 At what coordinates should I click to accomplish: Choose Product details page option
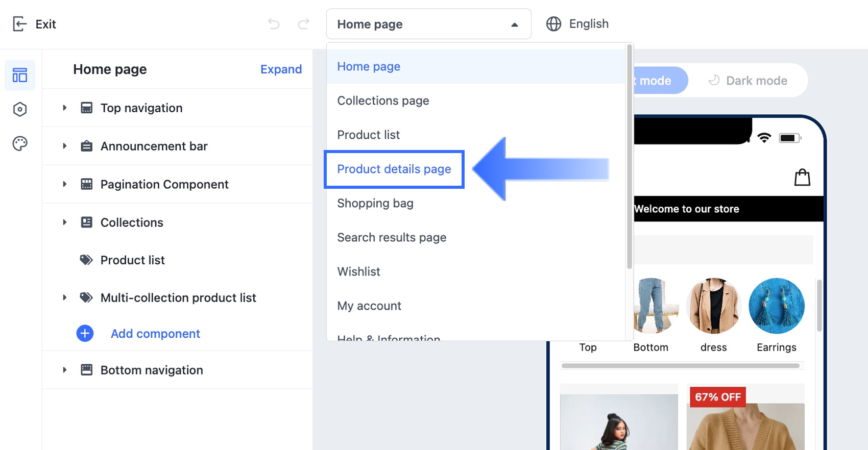tap(394, 169)
